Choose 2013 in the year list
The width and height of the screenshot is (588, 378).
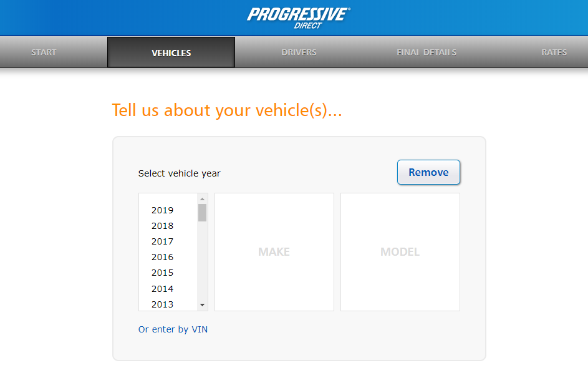tap(162, 304)
